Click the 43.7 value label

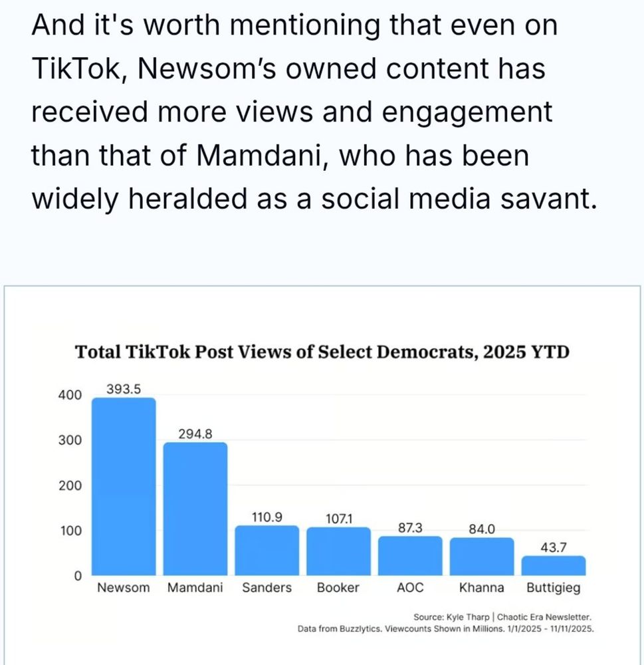click(554, 547)
